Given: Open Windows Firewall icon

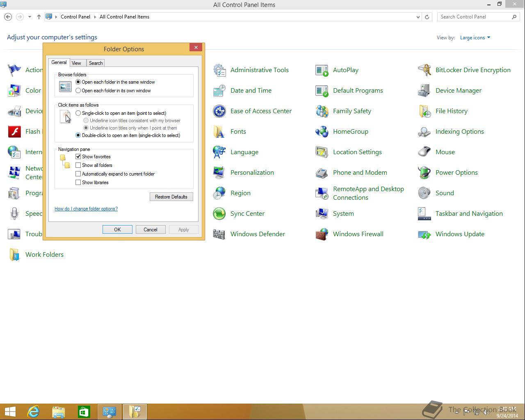Looking at the screenshot, I should point(322,234).
